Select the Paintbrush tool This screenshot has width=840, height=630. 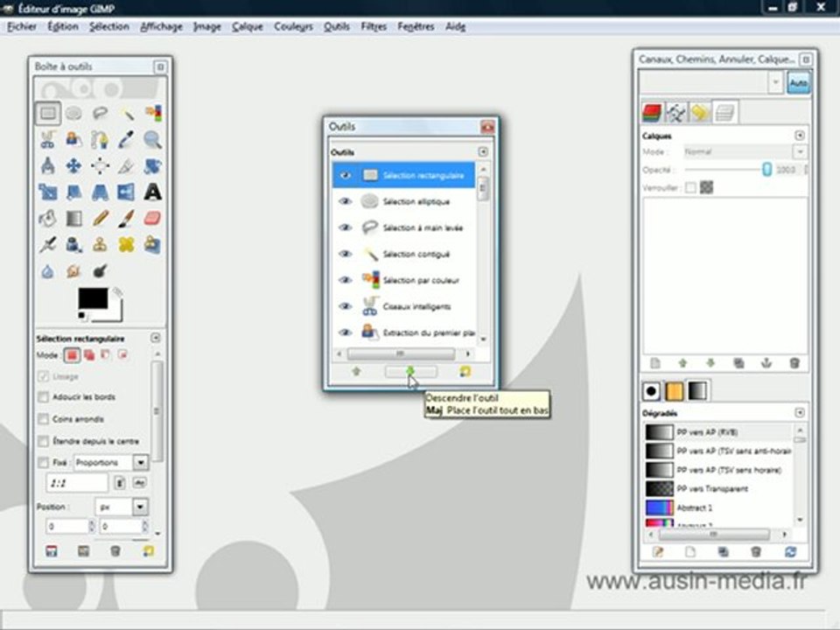pyautogui.click(x=126, y=218)
